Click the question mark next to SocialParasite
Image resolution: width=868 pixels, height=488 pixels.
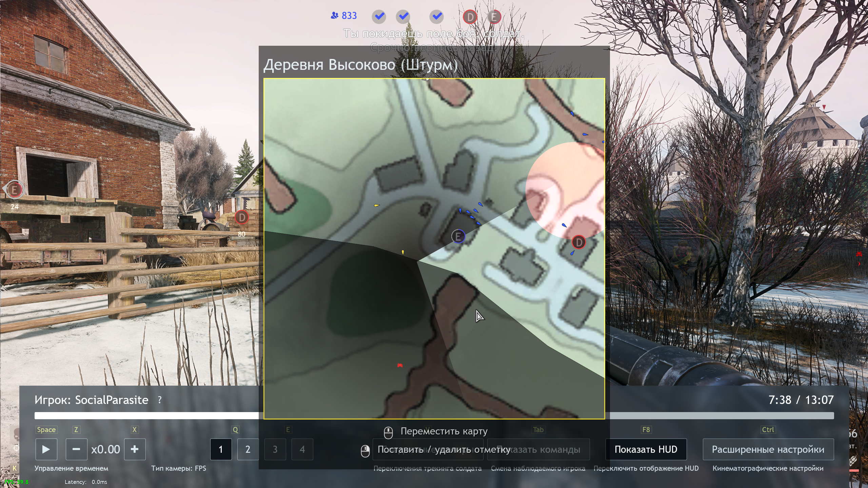click(x=160, y=400)
